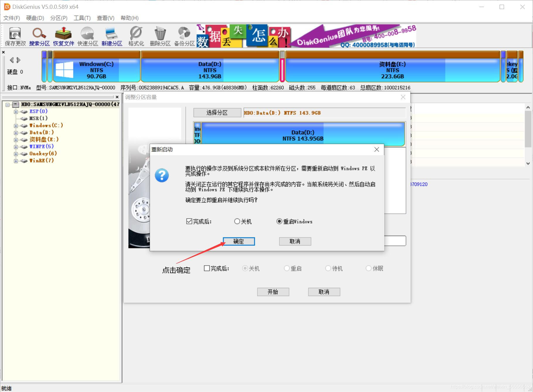Click the 就绪 status bar text
This screenshot has height=392, width=533.
coord(6,388)
